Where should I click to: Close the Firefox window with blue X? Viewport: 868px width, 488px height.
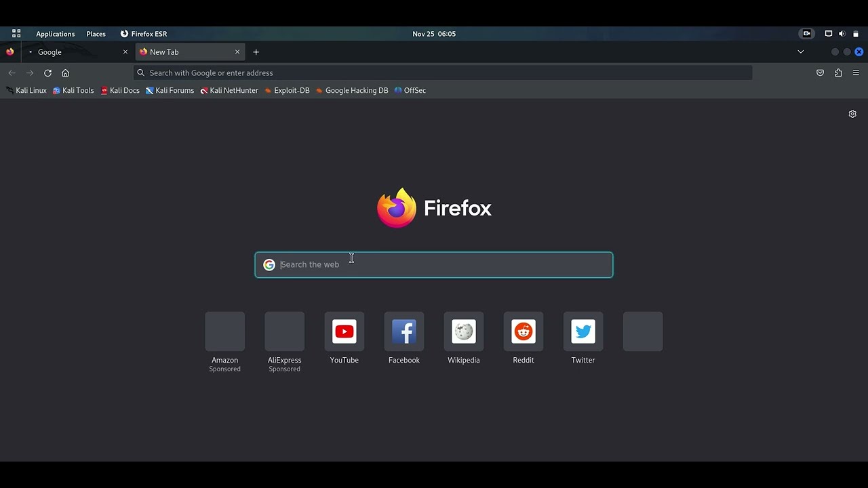859,52
